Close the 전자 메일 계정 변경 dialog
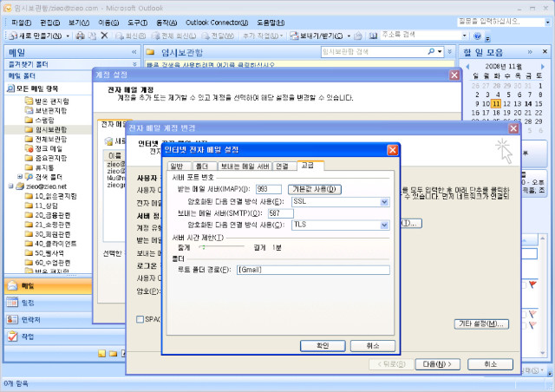Screen dimensions: 555x392 (513, 128)
